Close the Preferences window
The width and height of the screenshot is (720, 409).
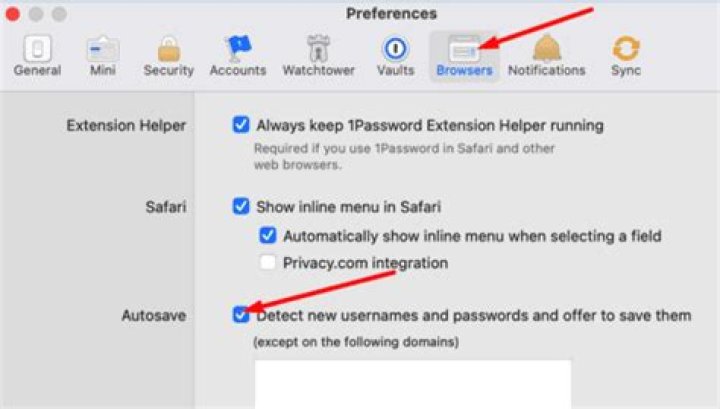coord(13,14)
